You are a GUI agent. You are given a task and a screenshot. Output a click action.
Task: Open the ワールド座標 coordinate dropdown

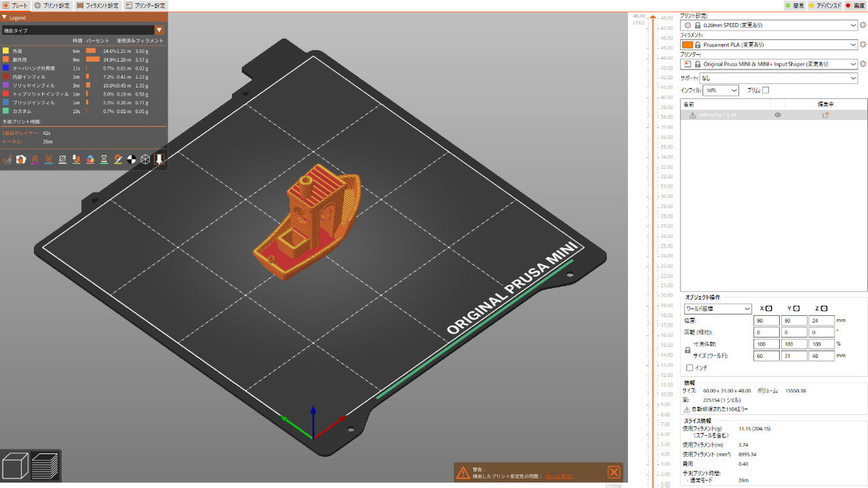point(718,308)
